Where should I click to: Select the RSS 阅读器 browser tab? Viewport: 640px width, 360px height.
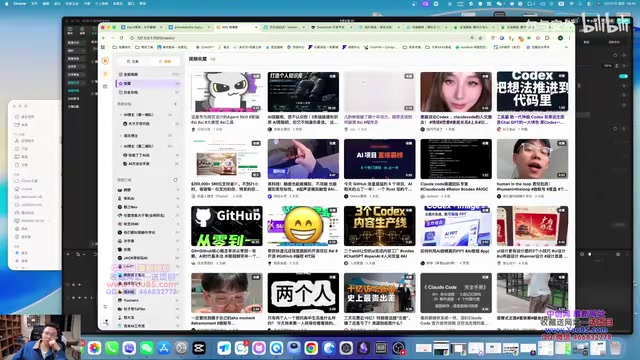[x=236, y=27]
